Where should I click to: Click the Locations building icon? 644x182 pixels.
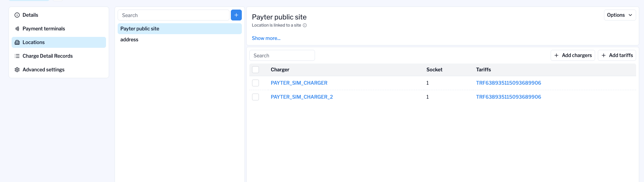click(17, 42)
